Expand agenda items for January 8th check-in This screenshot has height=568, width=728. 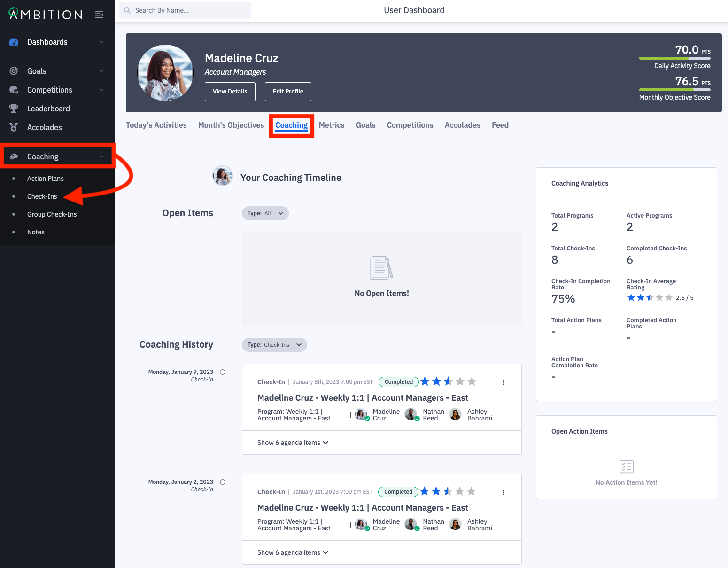pos(293,443)
